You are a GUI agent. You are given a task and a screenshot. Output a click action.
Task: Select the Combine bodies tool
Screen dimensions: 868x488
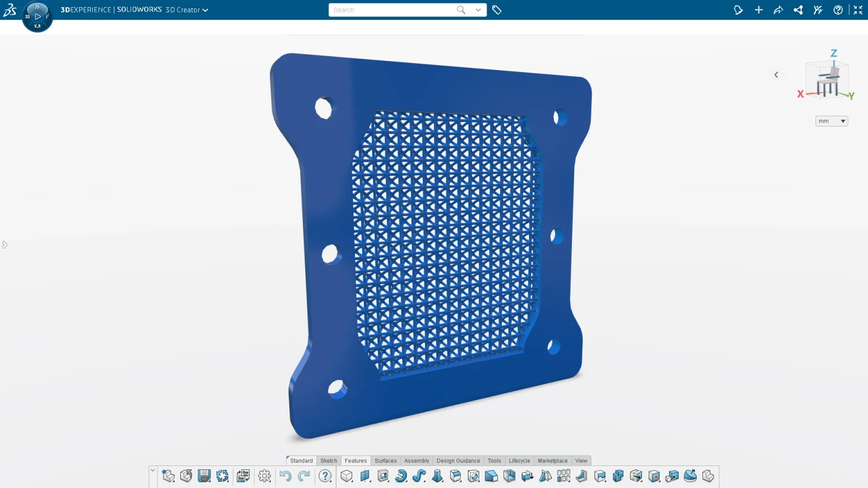(618, 476)
